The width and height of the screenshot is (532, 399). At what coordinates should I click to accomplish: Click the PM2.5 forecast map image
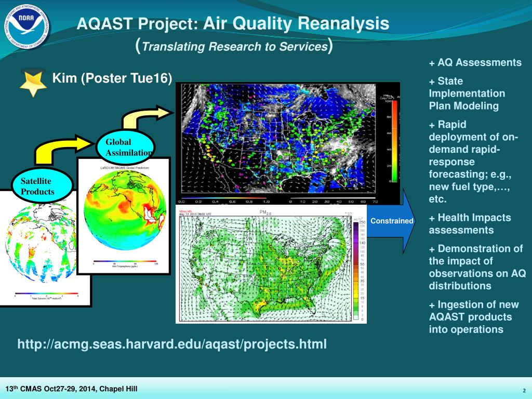click(271, 264)
